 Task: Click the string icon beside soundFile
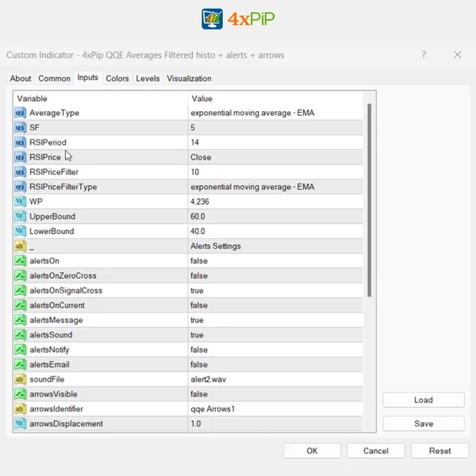(x=21, y=379)
